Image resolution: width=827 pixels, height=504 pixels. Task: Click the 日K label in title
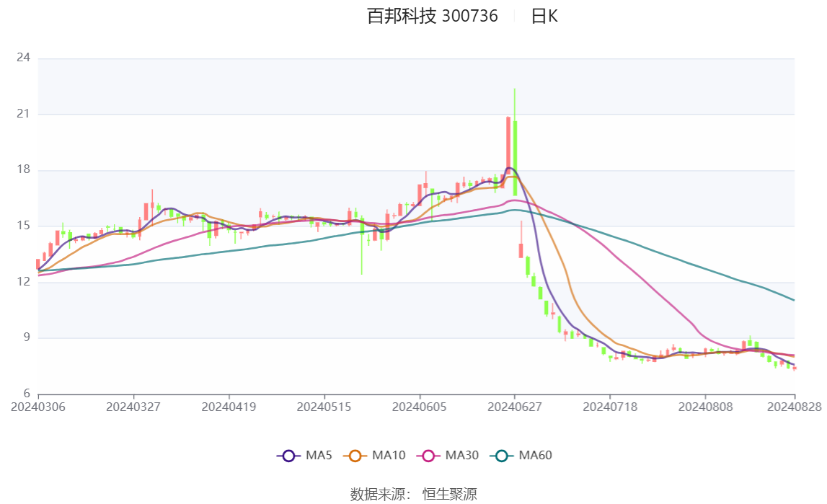coord(544,17)
